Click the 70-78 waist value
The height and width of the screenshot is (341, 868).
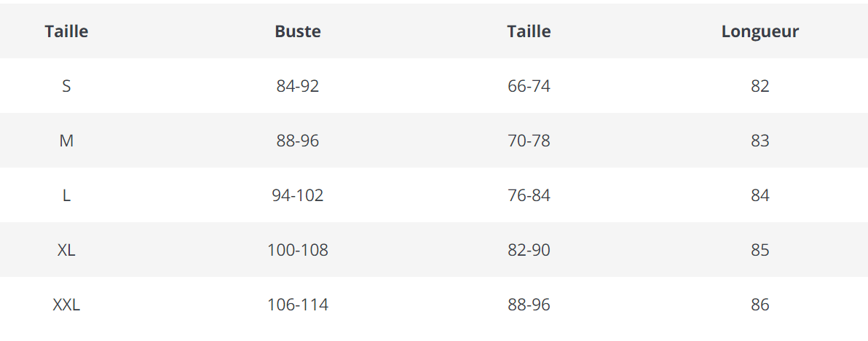click(529, 141)
